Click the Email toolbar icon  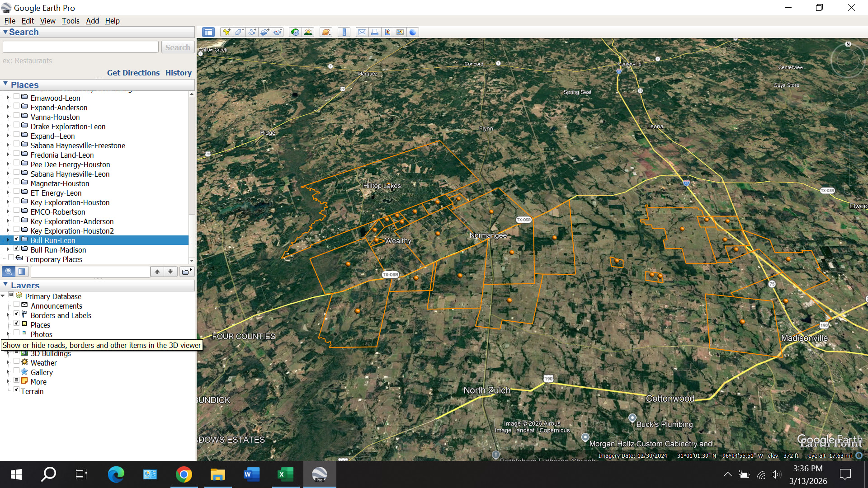coord(362,32)
